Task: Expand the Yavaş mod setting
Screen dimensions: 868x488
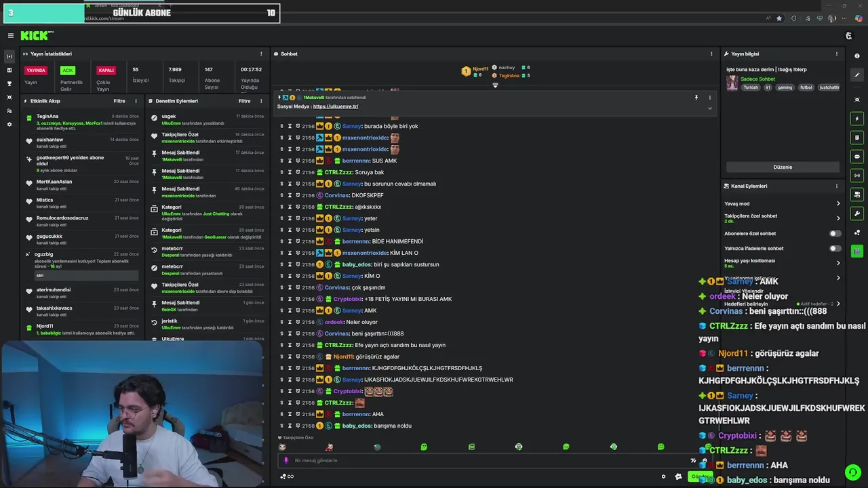Action: click(838, 203)
